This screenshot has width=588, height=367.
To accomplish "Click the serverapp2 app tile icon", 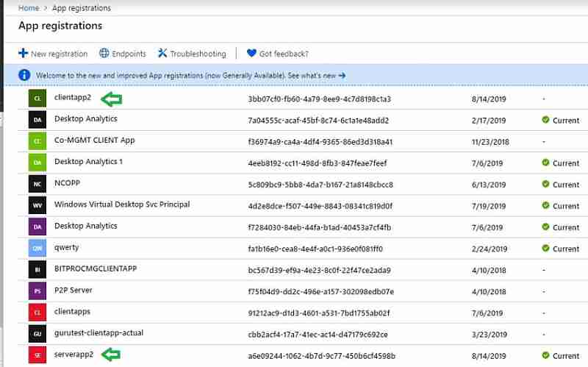I will point(37,355).
